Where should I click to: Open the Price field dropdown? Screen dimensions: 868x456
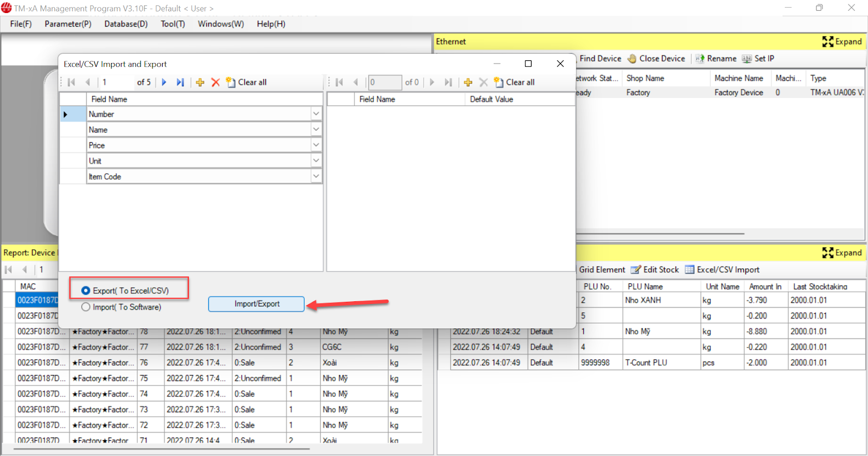[x=316, y=145]
